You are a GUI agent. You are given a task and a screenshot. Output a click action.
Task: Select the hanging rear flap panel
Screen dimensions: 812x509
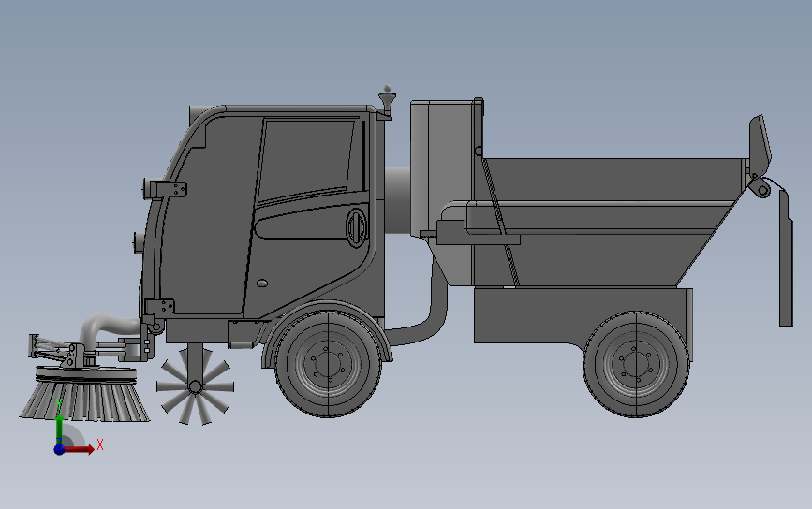[x=786, y=257]
